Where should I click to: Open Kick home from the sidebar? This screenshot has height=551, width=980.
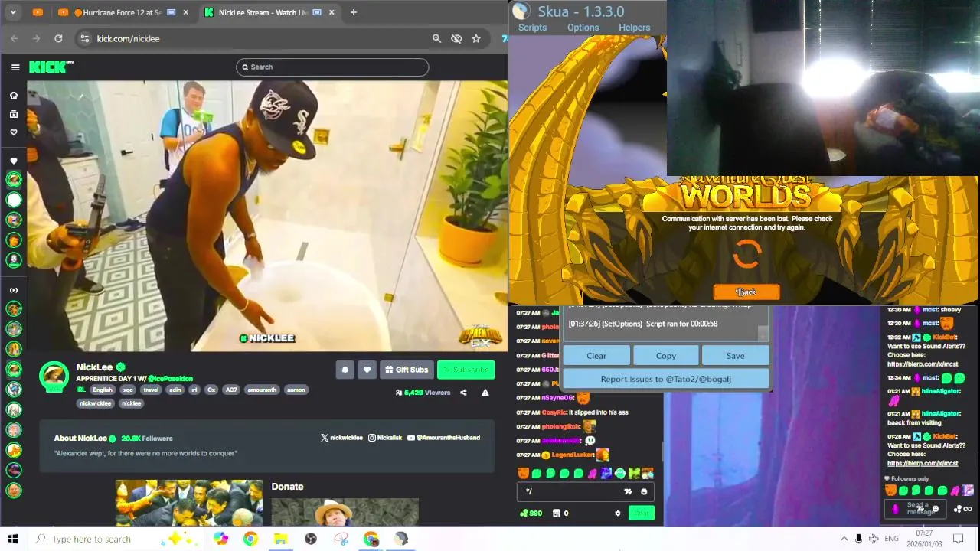coord(13,96)
